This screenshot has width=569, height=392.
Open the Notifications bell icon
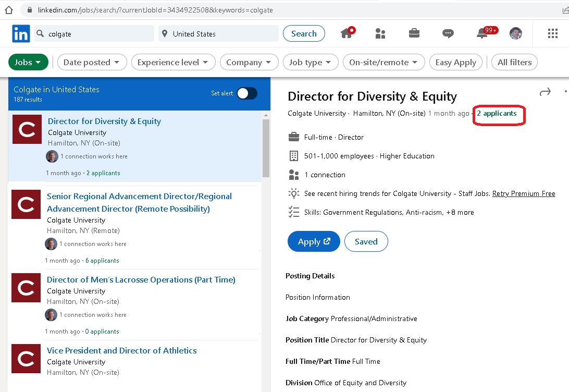[x=483, y=33]
